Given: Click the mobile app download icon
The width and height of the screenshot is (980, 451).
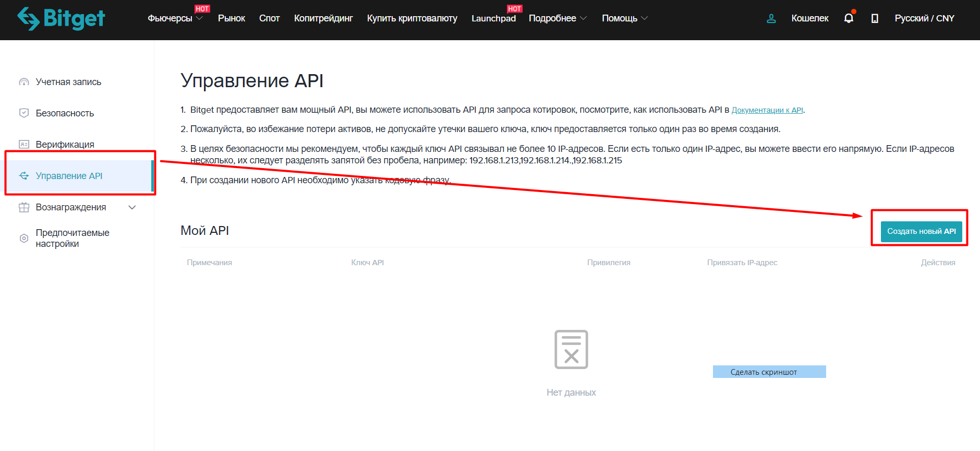Looking at the screenshot, I should click(875, 18).
